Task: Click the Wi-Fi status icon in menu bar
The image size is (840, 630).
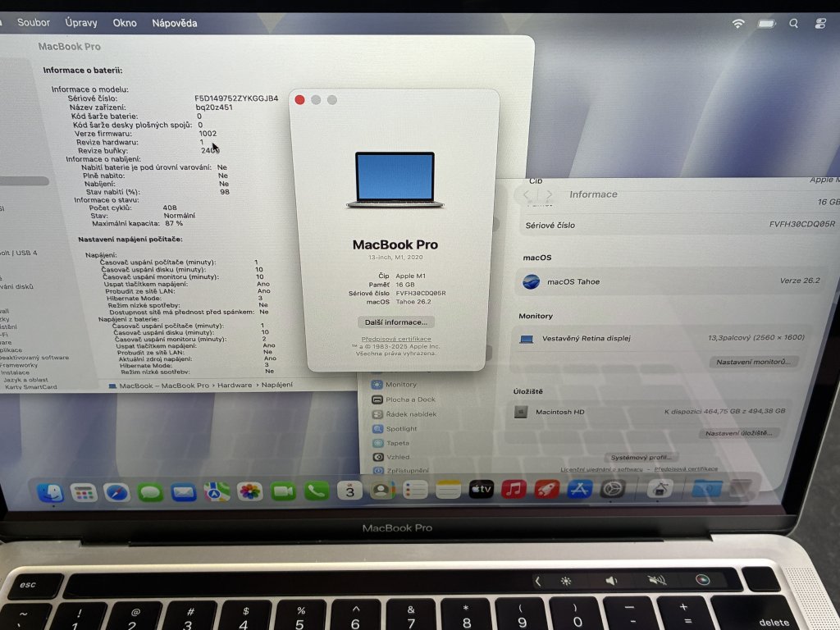Action: (738, 24)
